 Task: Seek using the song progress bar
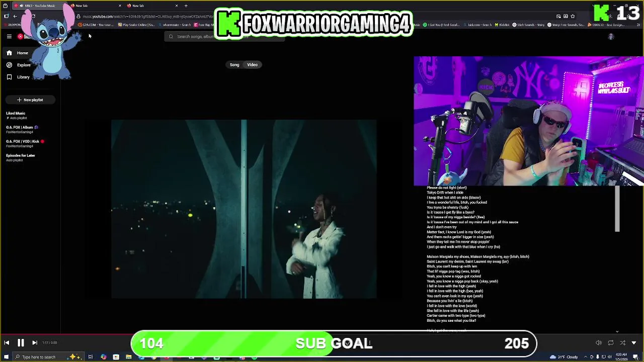point(322,334)
